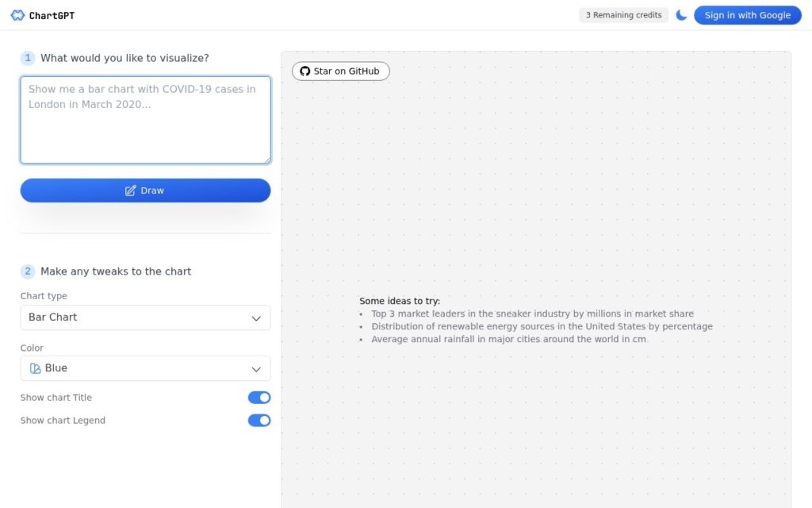Click the resize handle of the prompt textarea
The width and height of the screenshot is (812, 508).
coord(267,160)
